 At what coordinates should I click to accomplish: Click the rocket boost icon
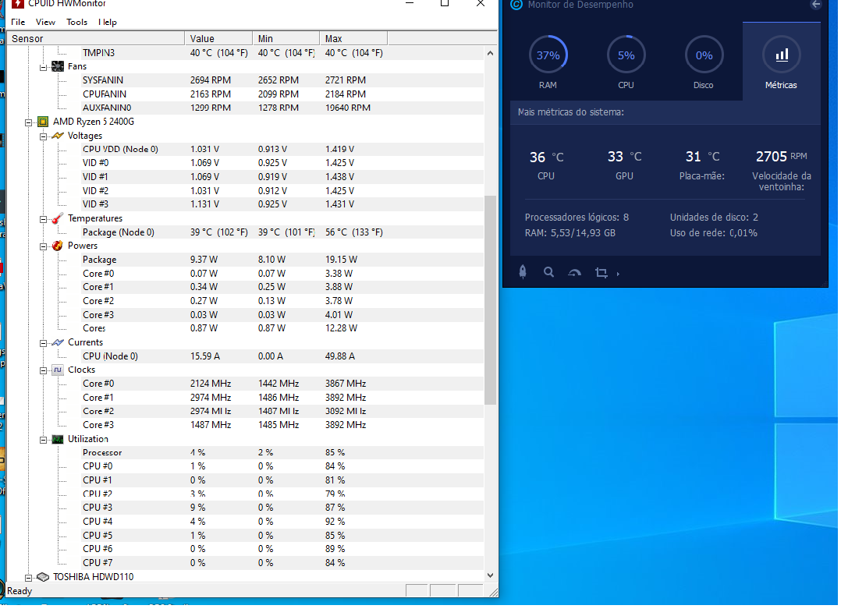(523, 272)
